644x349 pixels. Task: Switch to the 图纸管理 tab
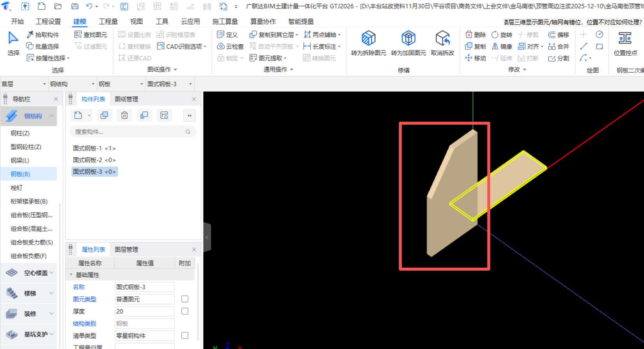tap(126, 99)
